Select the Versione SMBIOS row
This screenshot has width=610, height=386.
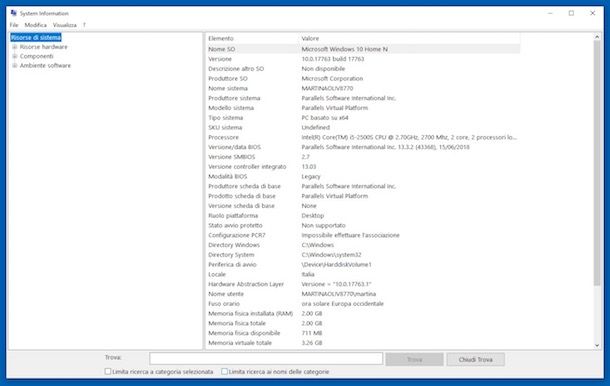[363, 157]
